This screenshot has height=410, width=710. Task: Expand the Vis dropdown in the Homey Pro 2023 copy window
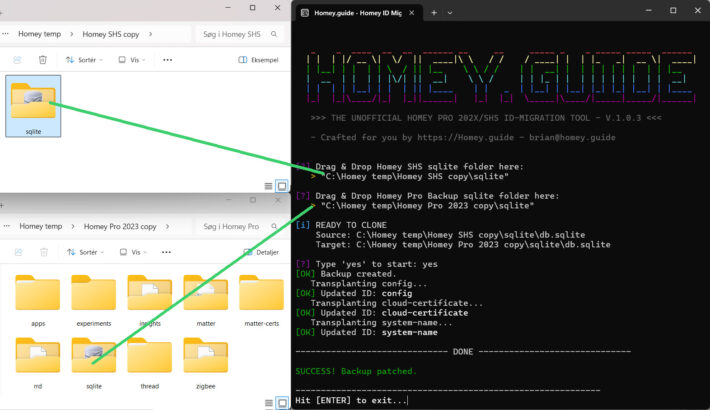(134, 253)
